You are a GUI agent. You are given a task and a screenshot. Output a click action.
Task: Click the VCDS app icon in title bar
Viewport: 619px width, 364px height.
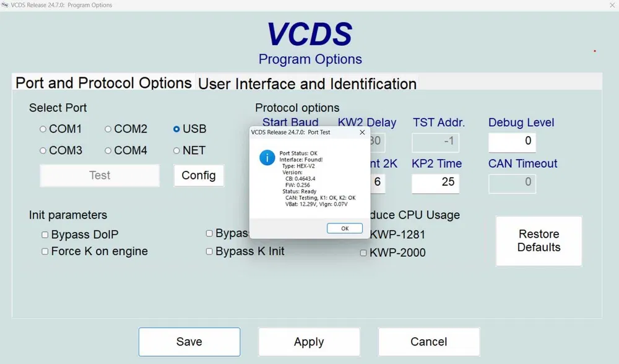[6, 5]
